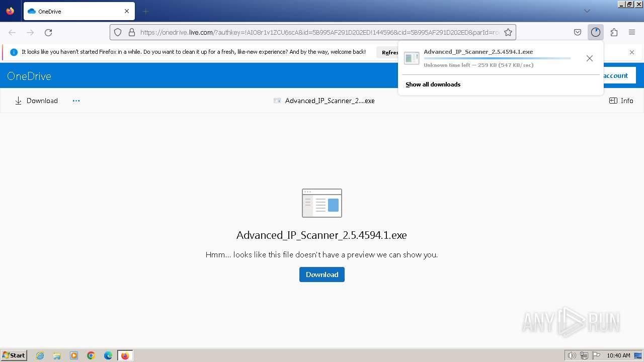
Task: Click the OneDrive header logo text
Action: [29, 76]
